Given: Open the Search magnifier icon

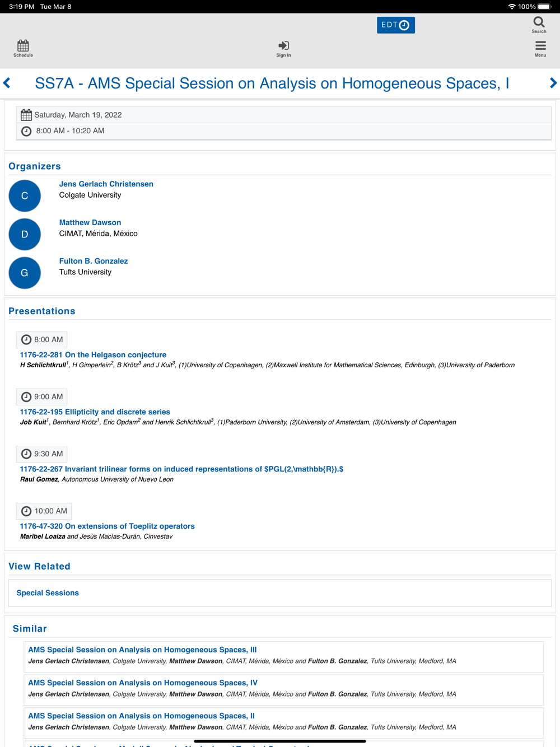Looking at the screenshot, I should 539,25.
